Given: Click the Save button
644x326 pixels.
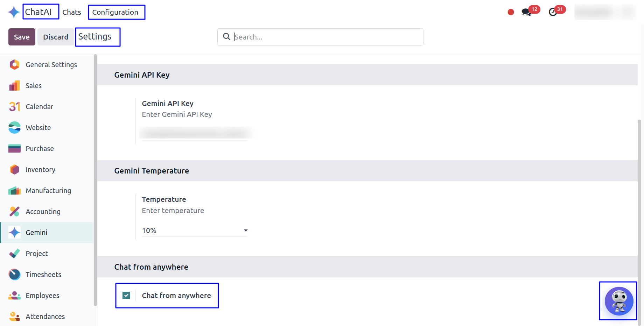Looking at the screenshot, I should pos(22,37).
